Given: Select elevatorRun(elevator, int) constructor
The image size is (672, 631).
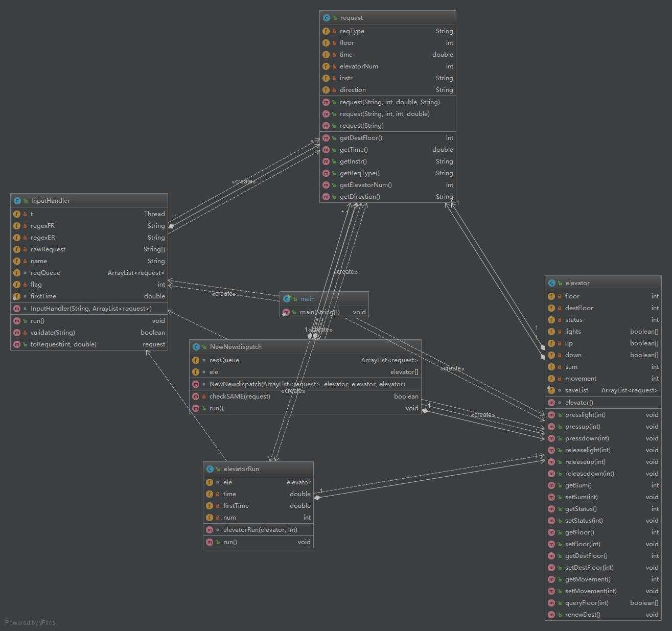Looking at the screenshot, I should [x=258, y=530].
